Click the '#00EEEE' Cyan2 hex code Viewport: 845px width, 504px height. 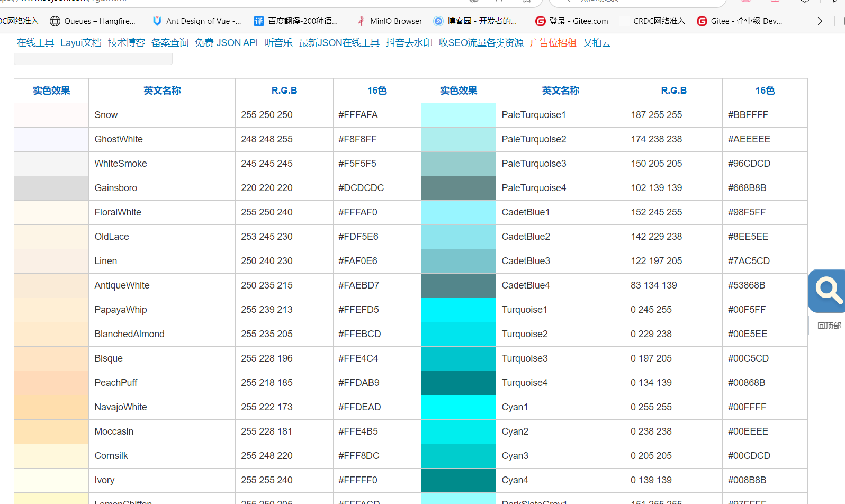coord(748,431)
